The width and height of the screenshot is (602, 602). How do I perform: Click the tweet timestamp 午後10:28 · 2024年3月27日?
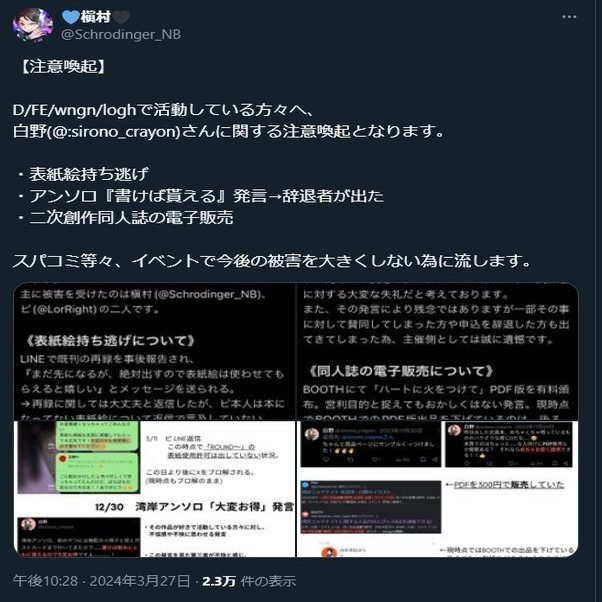101,581
